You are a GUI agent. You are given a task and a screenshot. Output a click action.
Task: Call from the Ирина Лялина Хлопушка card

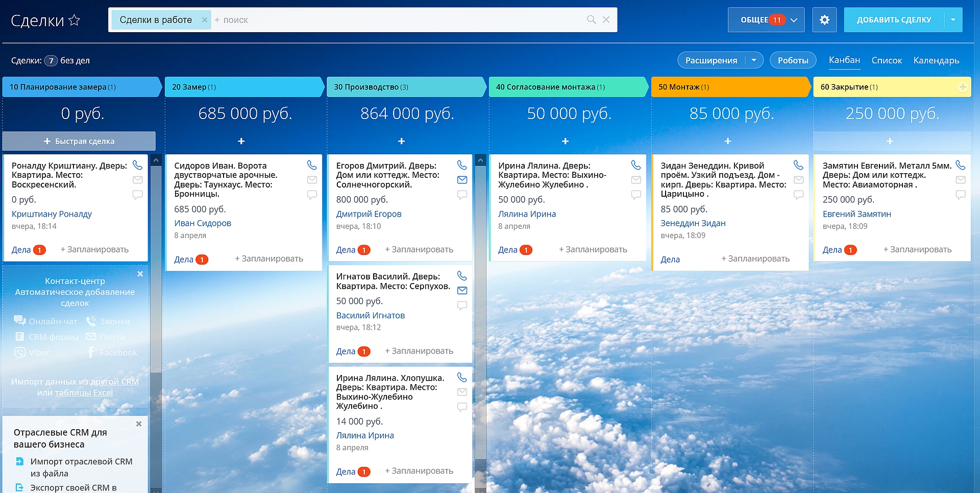click(462, 378)
